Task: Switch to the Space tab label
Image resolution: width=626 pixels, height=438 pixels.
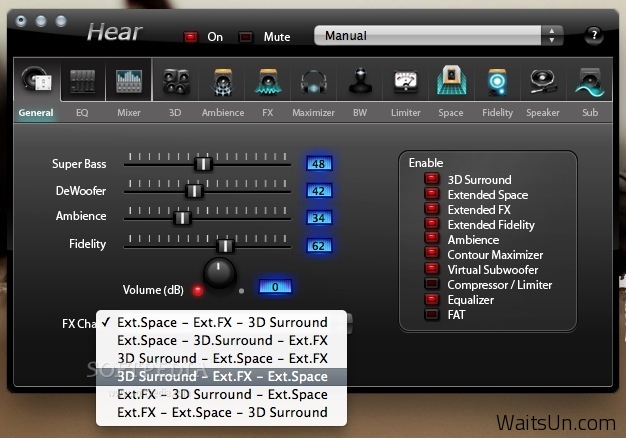Action: (451, 113)
